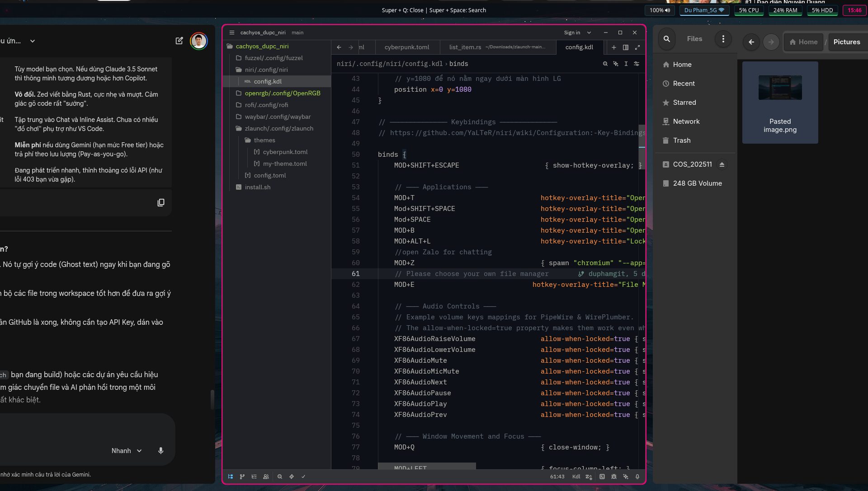Click the text cursor icon in editor toolbar
The width and height of the screenshot is (868, 491).
pyautogui.click(x=626, y=64)
